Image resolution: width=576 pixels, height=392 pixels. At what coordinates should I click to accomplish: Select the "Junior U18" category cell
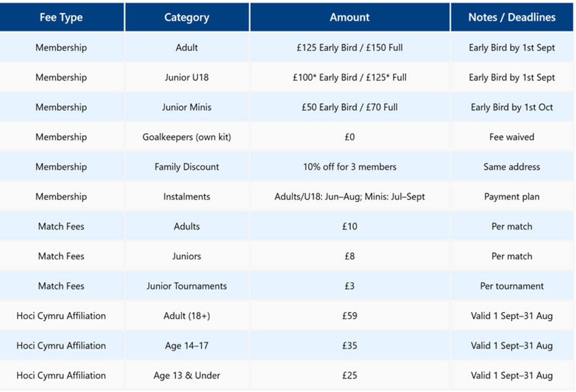coord(187,77)
